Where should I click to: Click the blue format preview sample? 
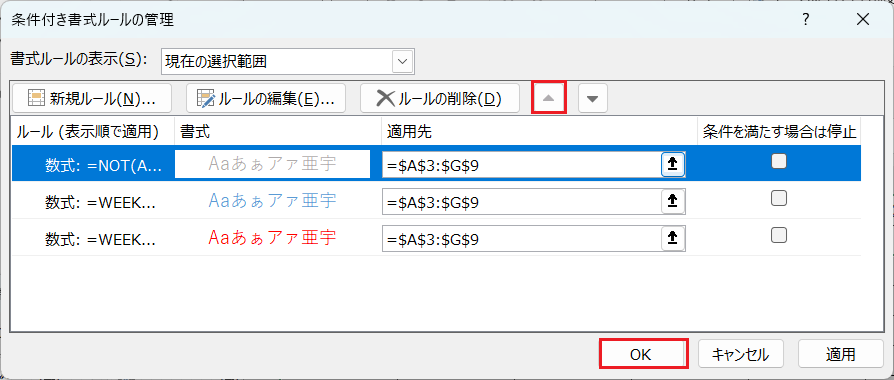(x=273, y=201)
